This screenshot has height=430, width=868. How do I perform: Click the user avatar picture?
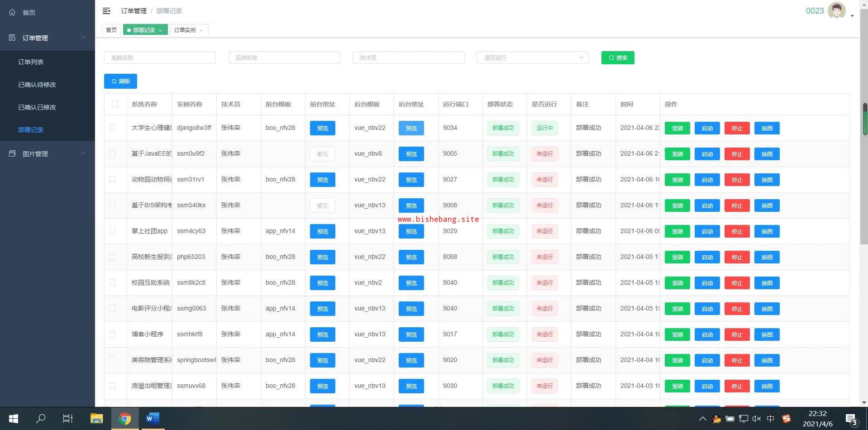tap(836, 10)
